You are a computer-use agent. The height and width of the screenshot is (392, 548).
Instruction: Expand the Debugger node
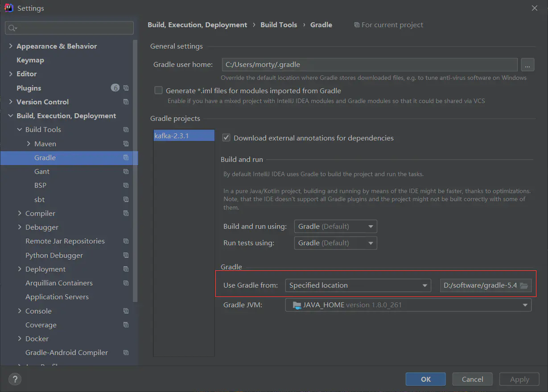[20, 227]
